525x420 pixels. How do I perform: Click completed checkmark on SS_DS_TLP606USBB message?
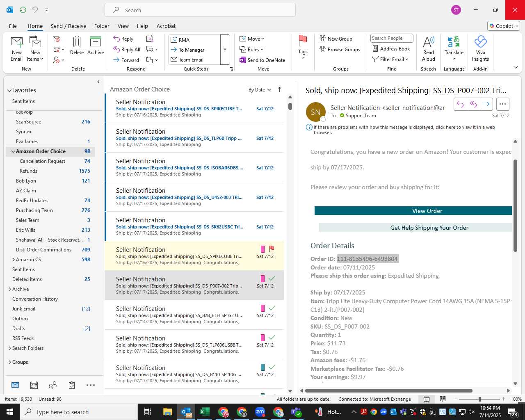[x=272, y=338]
